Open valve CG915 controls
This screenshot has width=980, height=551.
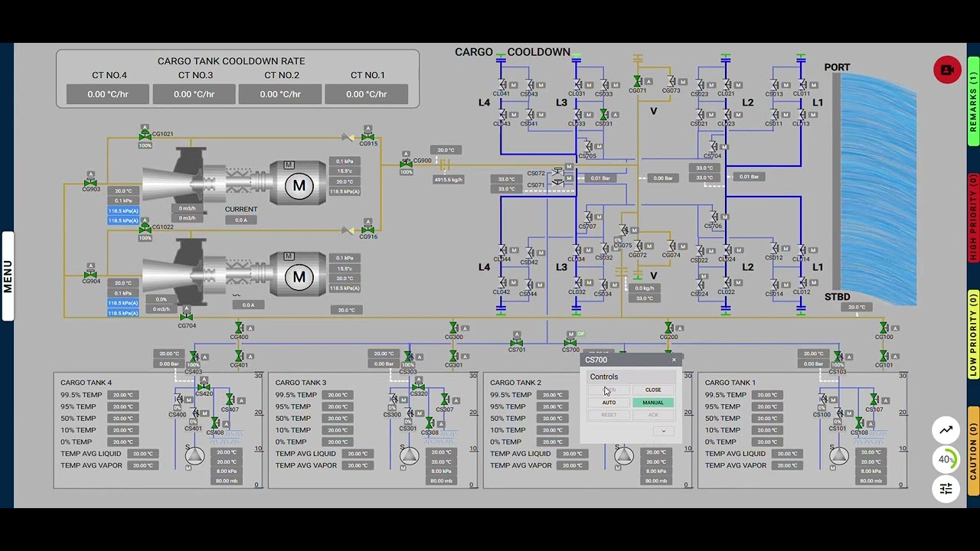click(x=367, y=137)
